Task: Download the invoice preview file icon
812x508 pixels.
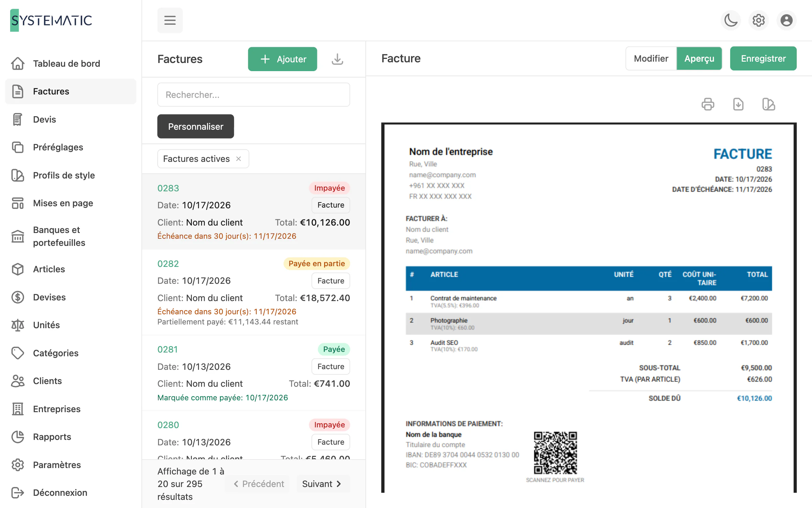Action: tap(738, 104)
